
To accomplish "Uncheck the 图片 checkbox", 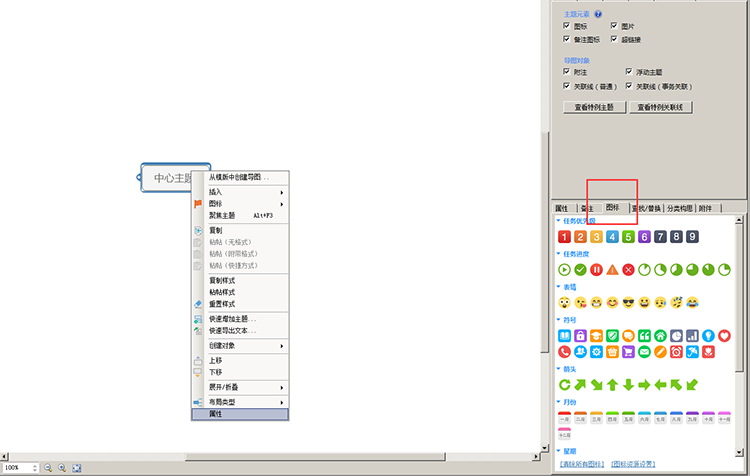I will tap(628, 26).
